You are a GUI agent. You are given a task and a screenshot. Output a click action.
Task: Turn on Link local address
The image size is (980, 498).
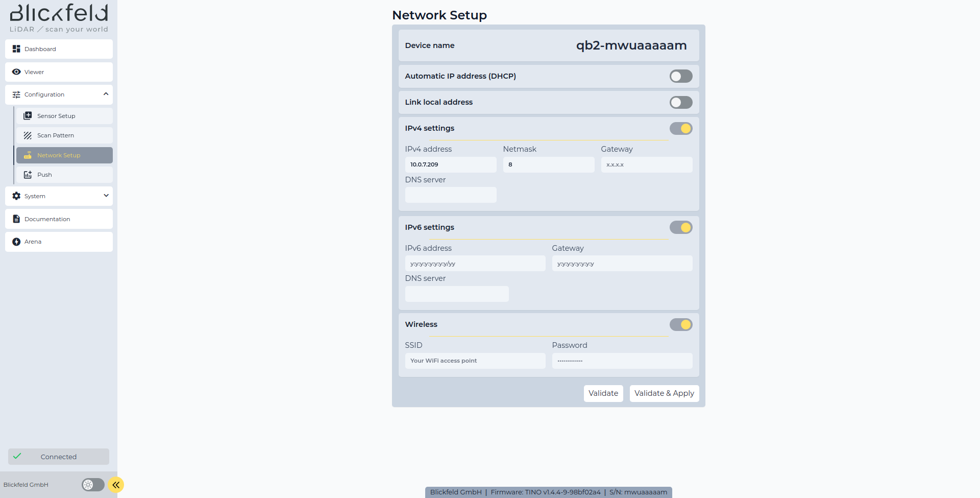(680, 102)
